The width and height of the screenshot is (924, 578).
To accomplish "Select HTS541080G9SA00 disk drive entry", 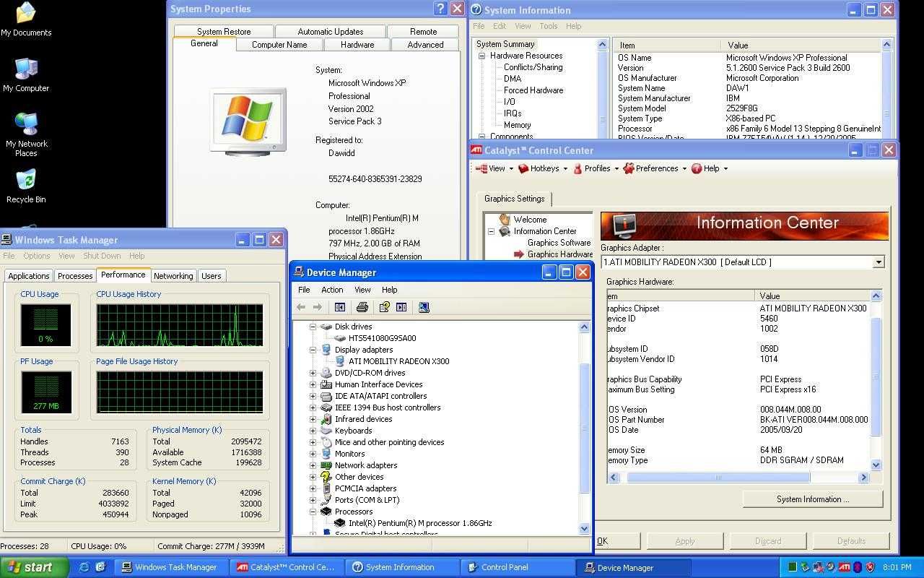I will [x=382, y=338].
